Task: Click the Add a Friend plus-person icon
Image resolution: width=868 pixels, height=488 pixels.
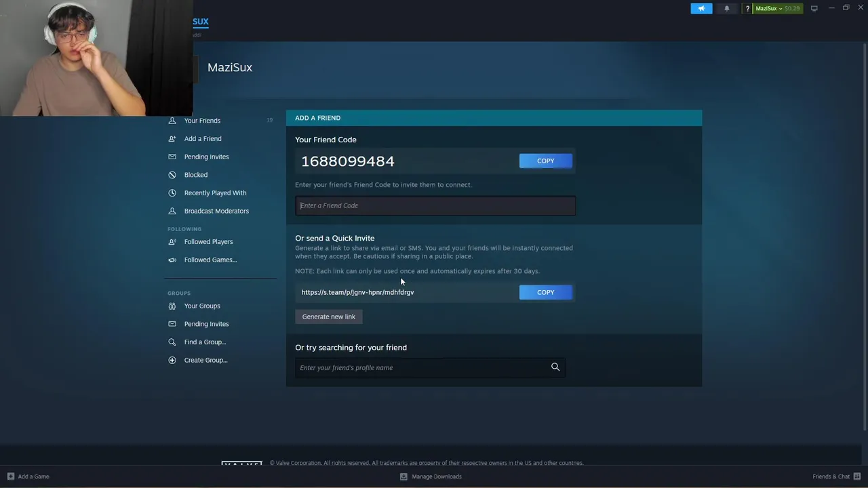Action: pyautogui.click(x=172, y=138)
